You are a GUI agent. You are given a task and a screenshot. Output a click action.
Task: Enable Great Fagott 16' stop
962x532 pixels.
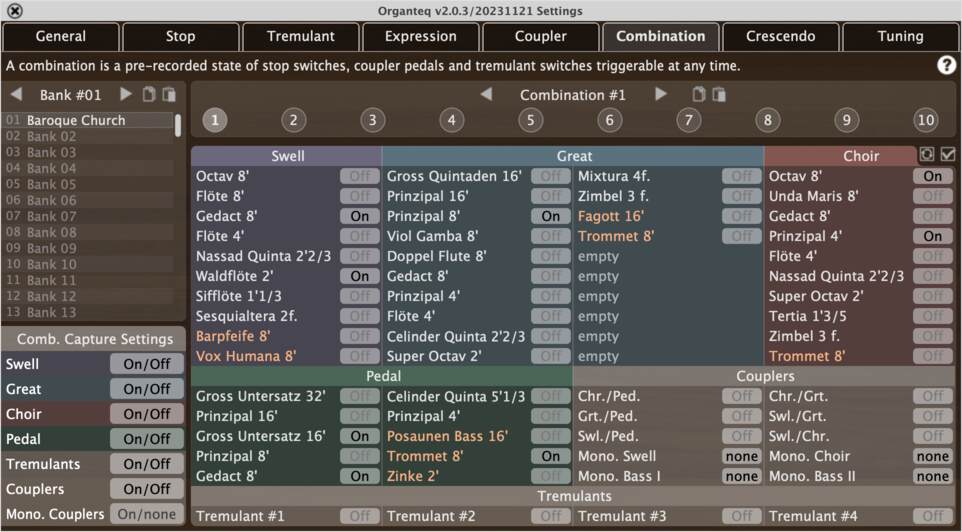point(741,216)
